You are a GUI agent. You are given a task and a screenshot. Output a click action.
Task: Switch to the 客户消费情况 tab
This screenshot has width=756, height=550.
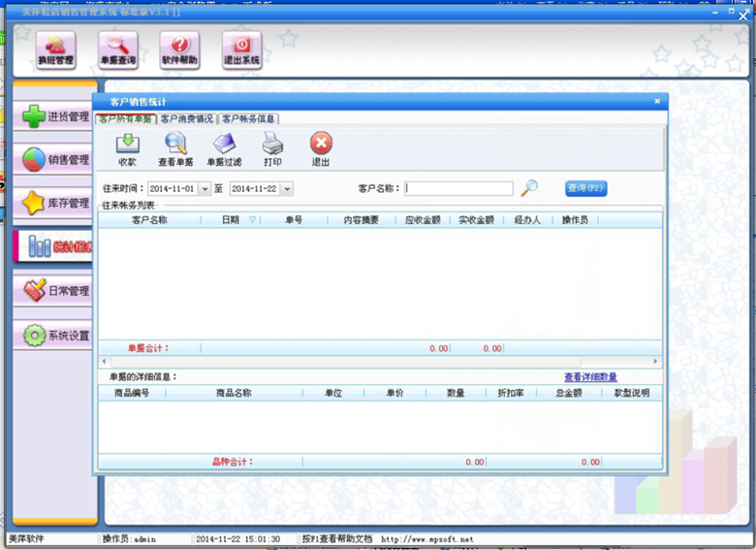pyautogui.click(x=187, y=118)
